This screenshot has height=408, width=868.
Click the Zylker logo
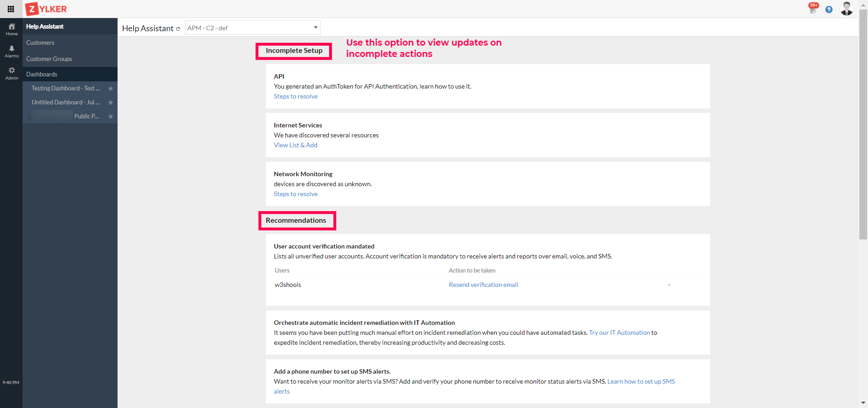coord(46,9)
